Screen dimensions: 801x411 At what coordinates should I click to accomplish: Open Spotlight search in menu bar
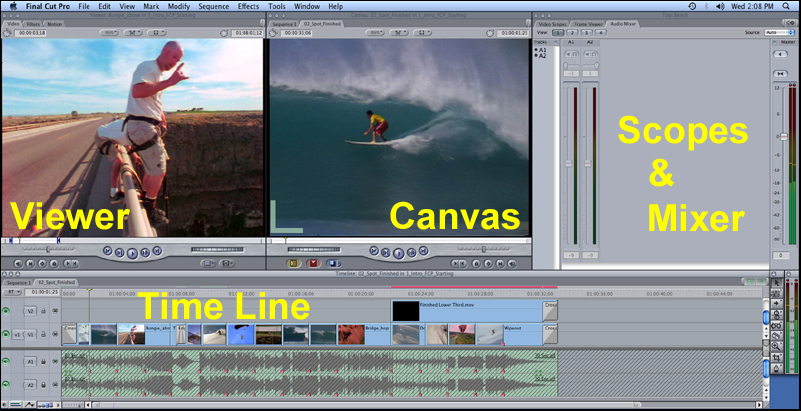pos(785,6)
